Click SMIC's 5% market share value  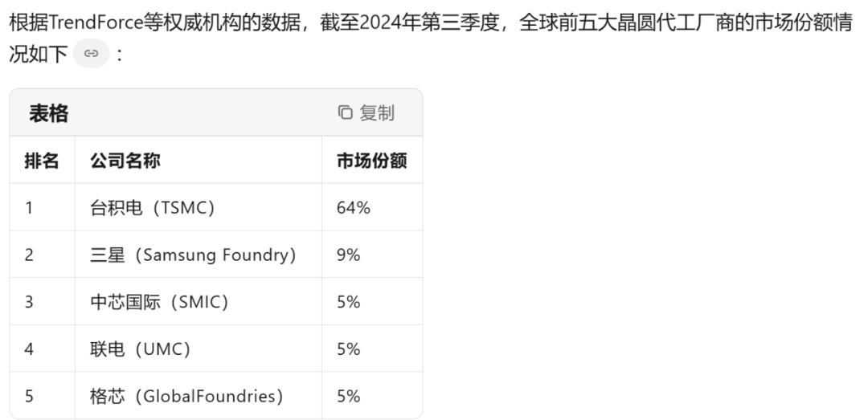(348, 303)
